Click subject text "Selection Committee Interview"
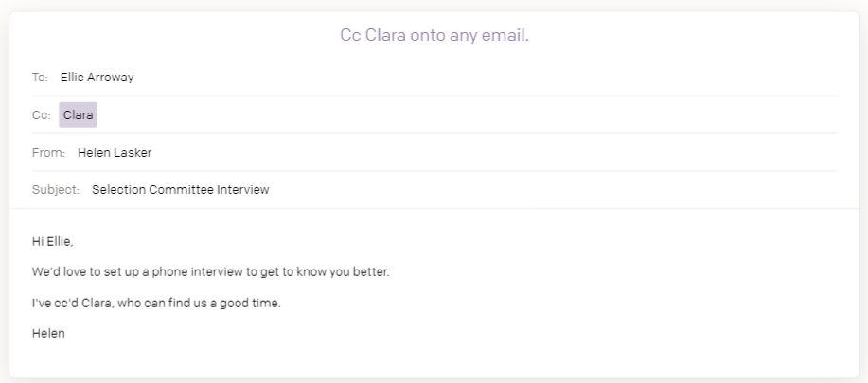 pyautogui.click(x=181, y=190)
